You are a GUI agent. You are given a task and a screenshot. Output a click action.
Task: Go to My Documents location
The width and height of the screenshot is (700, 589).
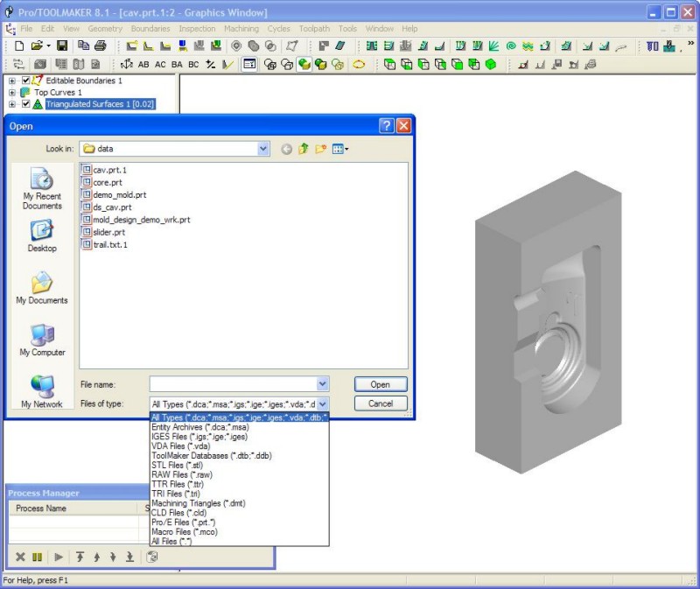[42, 288]
